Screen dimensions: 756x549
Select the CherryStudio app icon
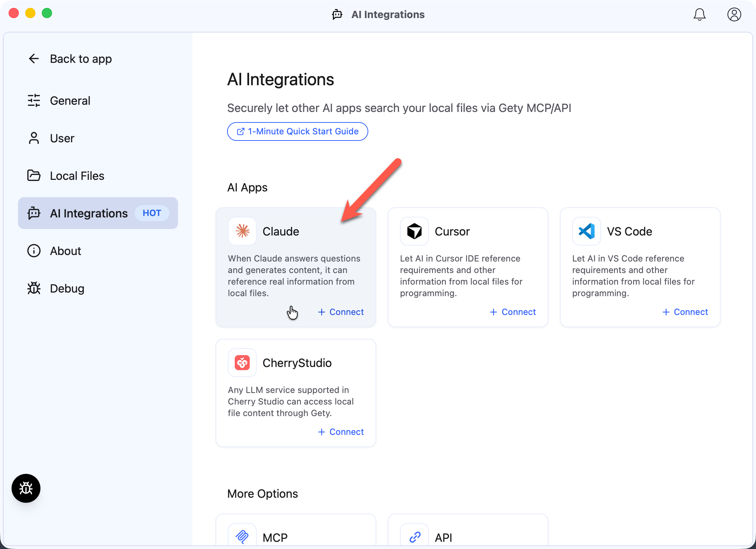coord(242,363)
